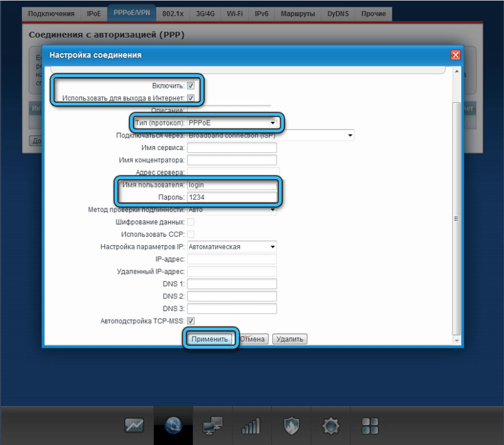The height and width of the screenshot is (445, 504).
Task: Click the Имя пользователя field with login
Action: [x=231, y=185]
